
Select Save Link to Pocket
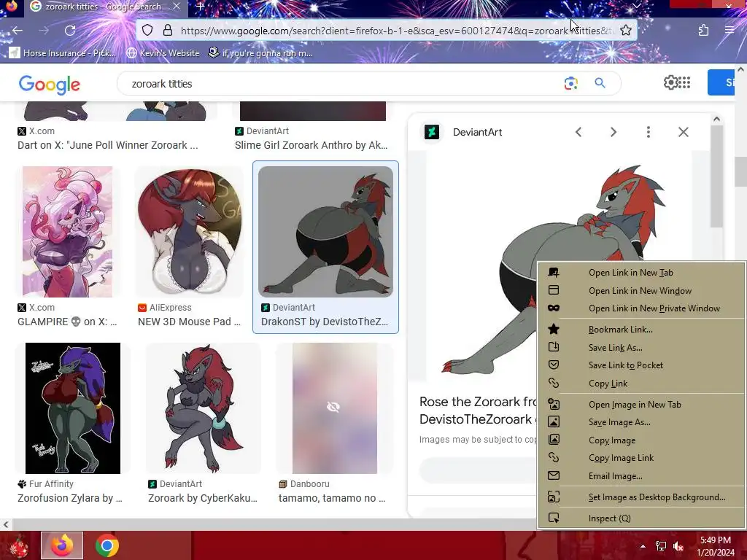(625, 365)
